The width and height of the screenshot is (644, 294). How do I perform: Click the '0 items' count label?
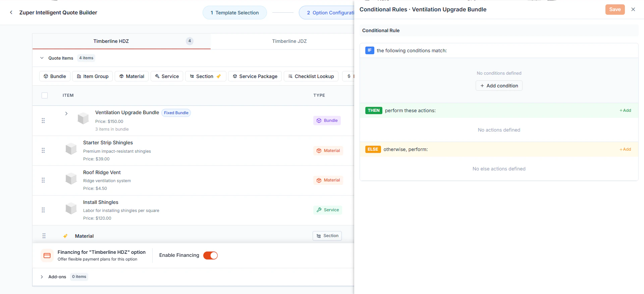click(x=79, y=277)
